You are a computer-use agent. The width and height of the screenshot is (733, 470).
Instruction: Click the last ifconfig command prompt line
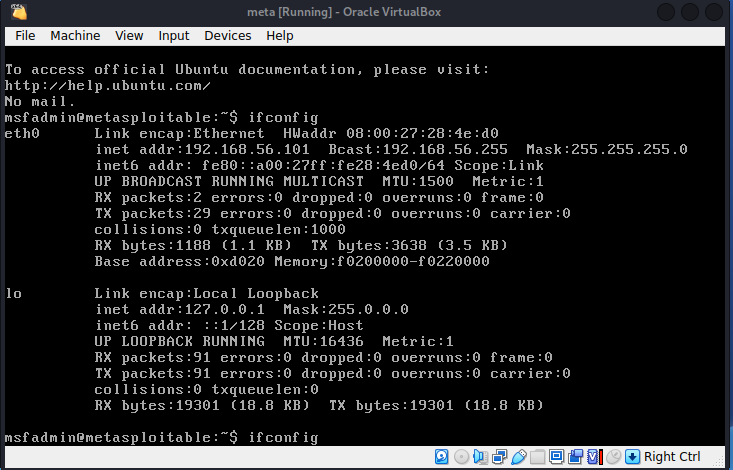(162, 438)
